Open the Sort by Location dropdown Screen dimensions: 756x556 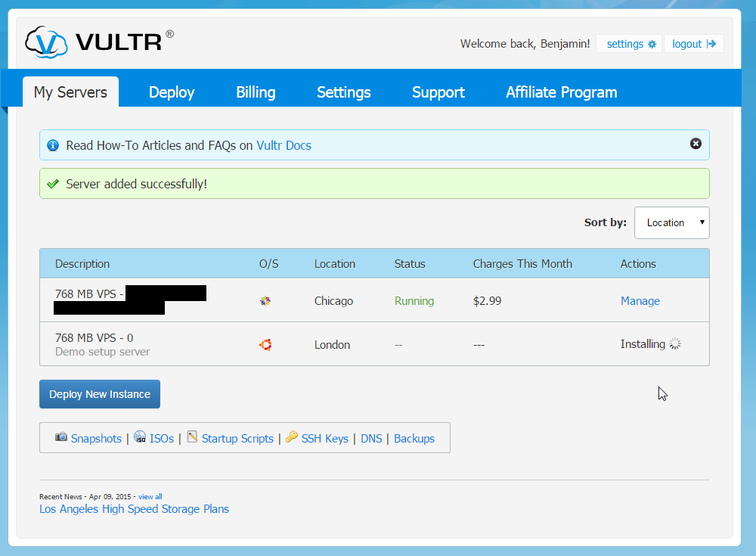[671, 222]
